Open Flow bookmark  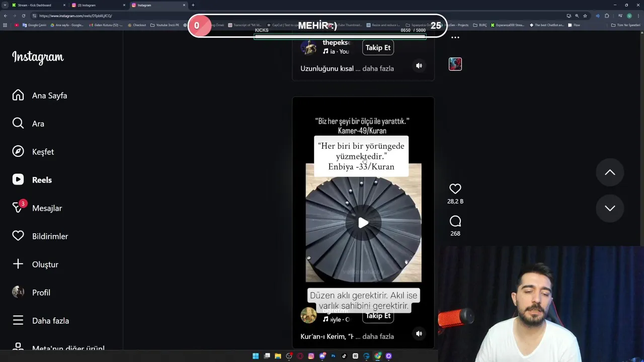click(574, 25)
